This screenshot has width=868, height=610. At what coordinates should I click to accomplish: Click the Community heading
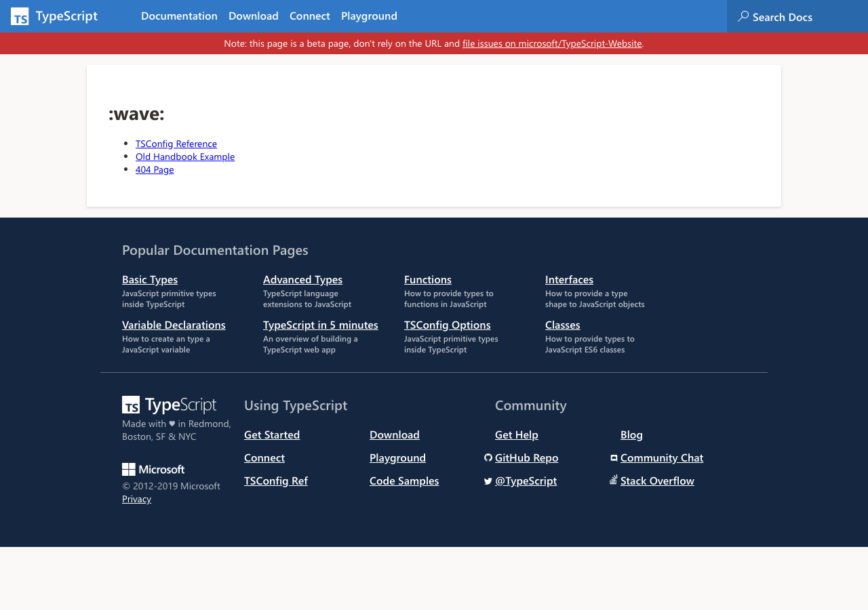531,405
